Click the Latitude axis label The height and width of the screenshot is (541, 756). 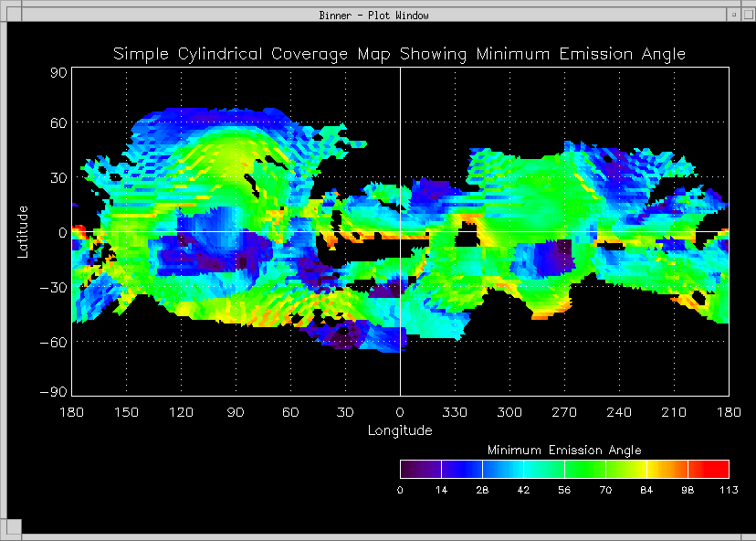tap(24, 231)
